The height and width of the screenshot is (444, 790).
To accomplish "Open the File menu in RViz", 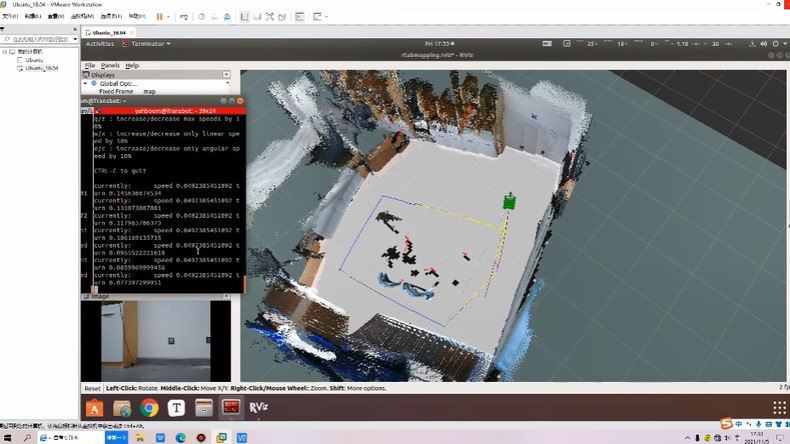I will tap(90, 65).
